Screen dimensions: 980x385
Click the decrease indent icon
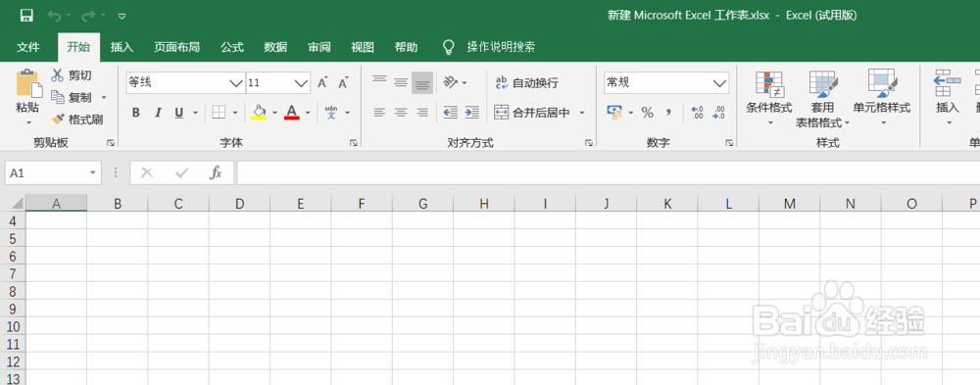click(x=450, y=113)
